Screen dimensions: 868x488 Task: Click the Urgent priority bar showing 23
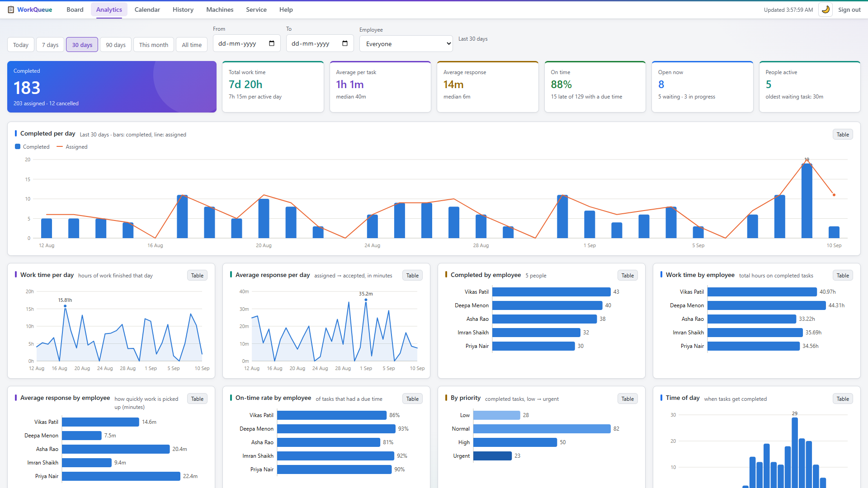(493, 456)
